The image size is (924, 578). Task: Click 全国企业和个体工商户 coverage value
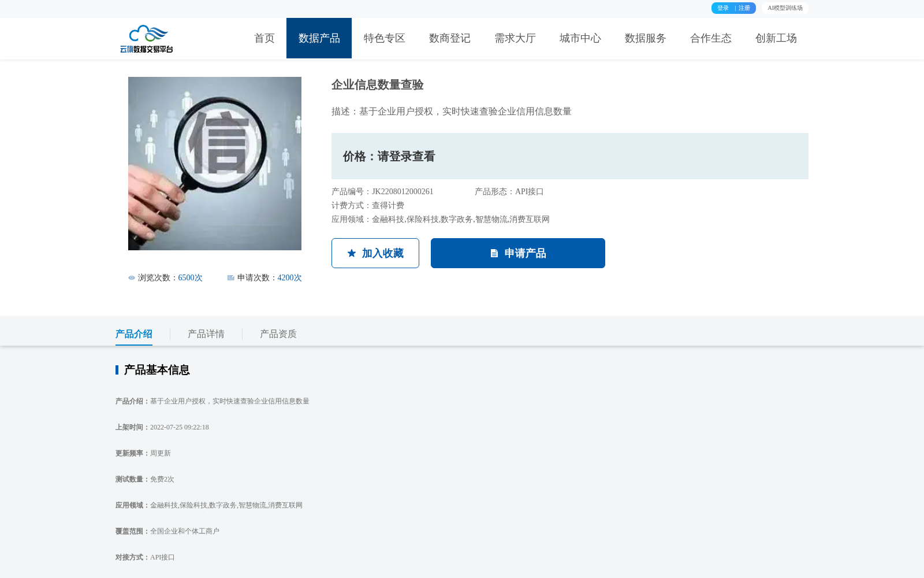(x=185, y=531)
